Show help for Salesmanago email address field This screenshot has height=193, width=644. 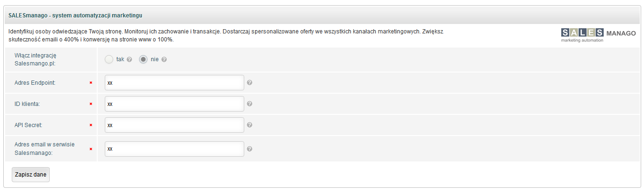click(x=250, y=149)
